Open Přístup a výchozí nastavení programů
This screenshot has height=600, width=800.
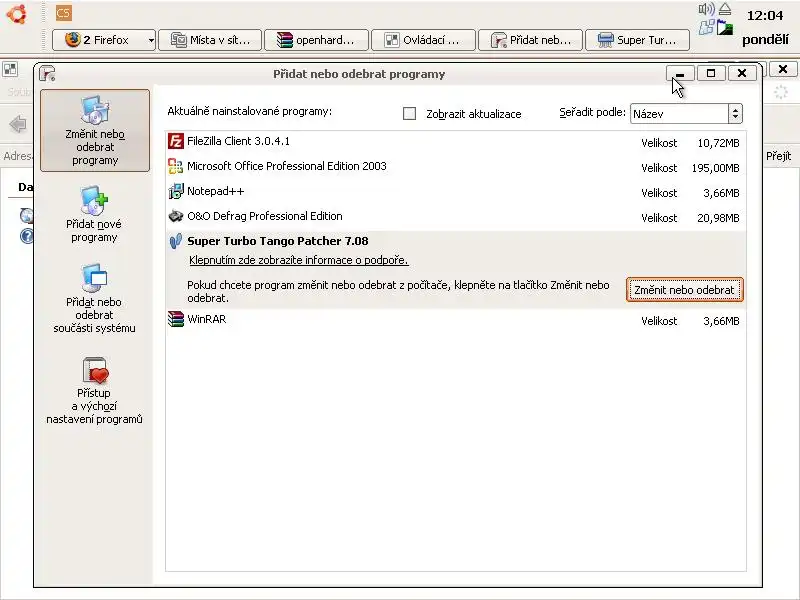click(94, 391)
